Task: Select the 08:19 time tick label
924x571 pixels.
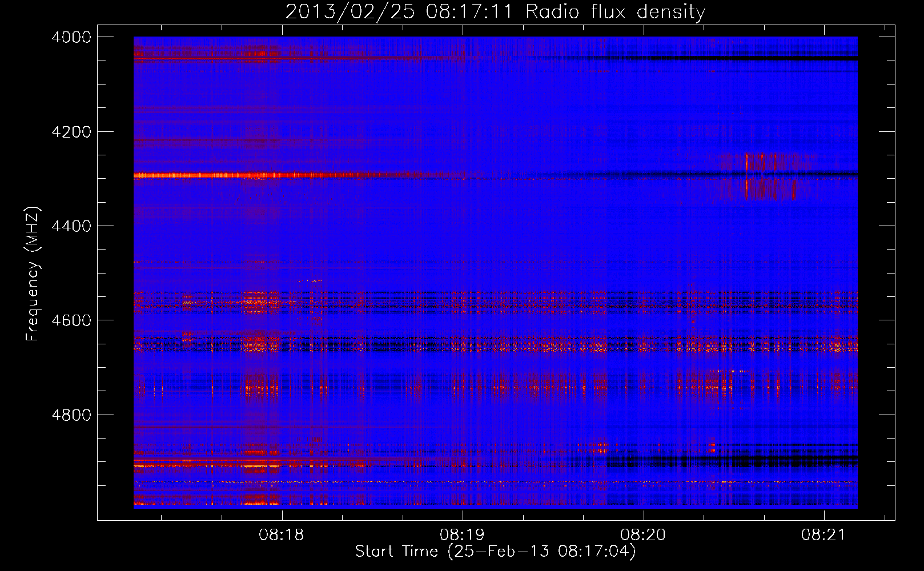Action: 462,535
